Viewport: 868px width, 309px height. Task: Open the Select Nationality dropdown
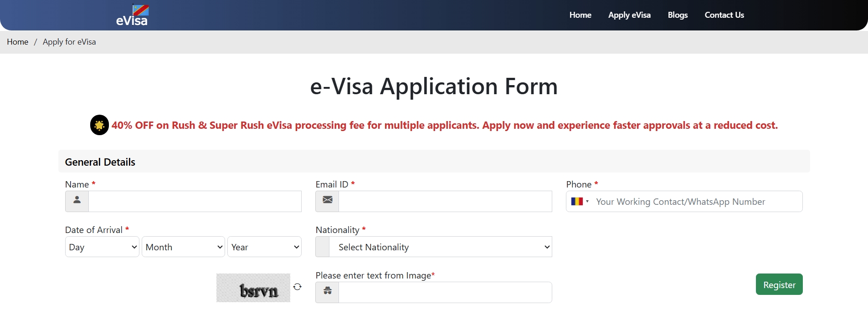[440, 247]
